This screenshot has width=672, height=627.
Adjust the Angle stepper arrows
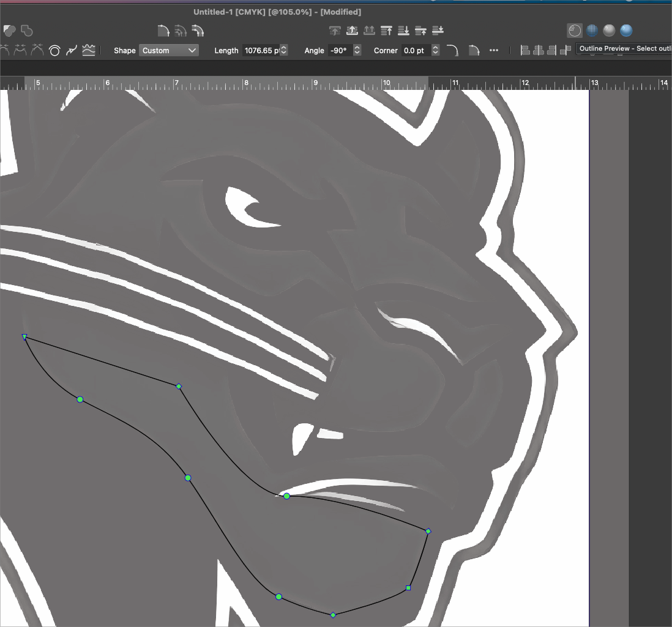(x=357, y=51)
